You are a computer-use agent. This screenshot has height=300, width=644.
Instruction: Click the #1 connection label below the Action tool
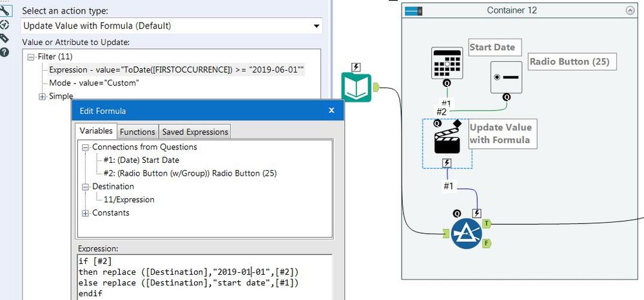pyautogui.click(x=449, y=186)
